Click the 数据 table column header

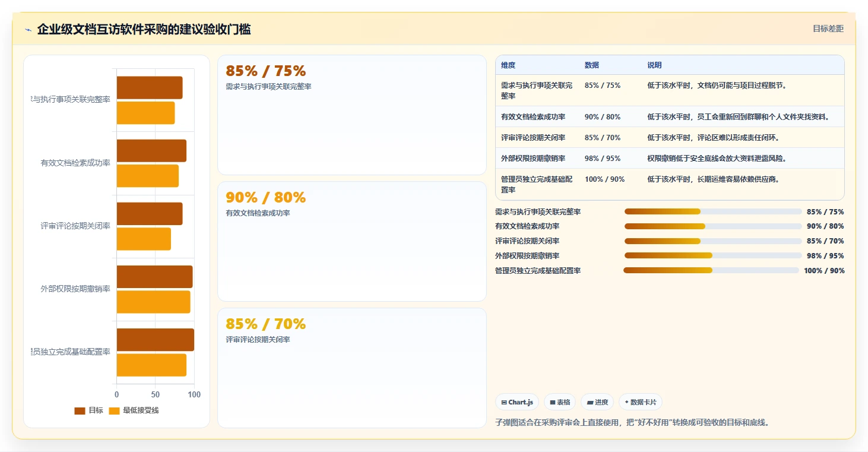[x=592, y=65]
